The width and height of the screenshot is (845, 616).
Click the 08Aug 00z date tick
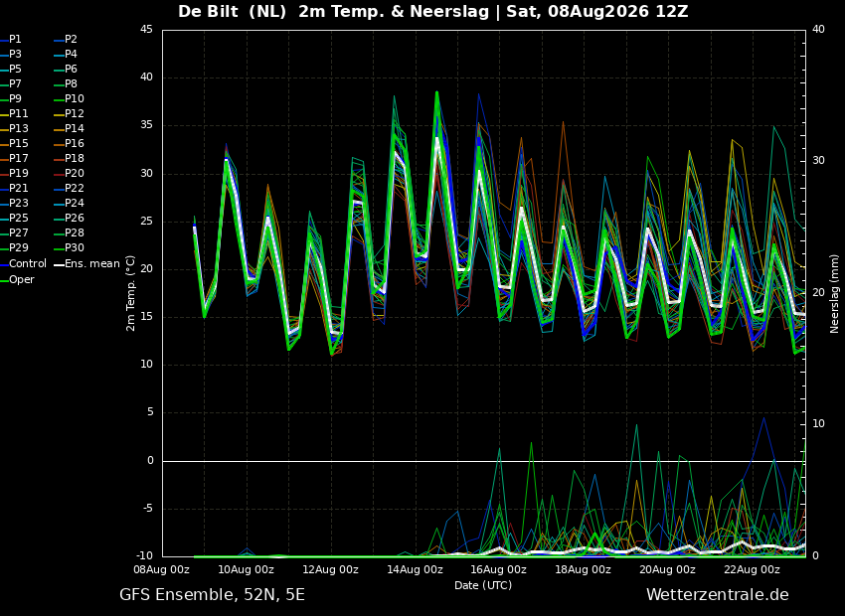(x=162, y=569)
